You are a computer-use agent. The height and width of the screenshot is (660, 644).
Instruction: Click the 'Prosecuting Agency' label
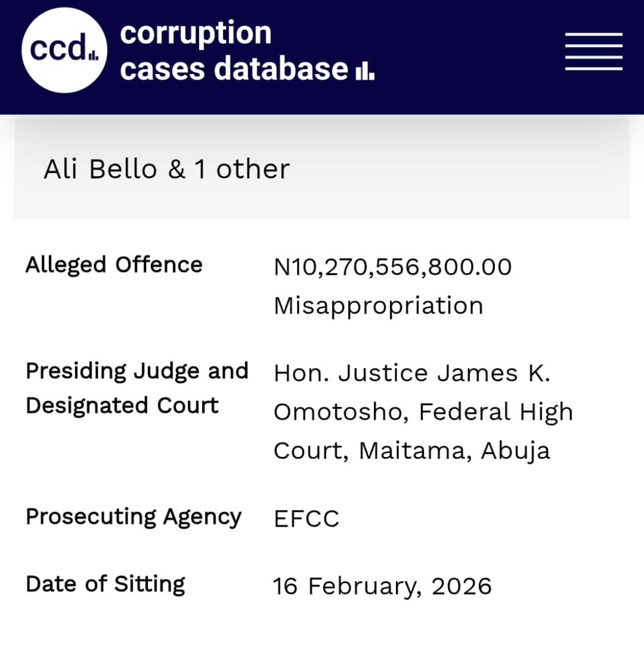point(133,517)
